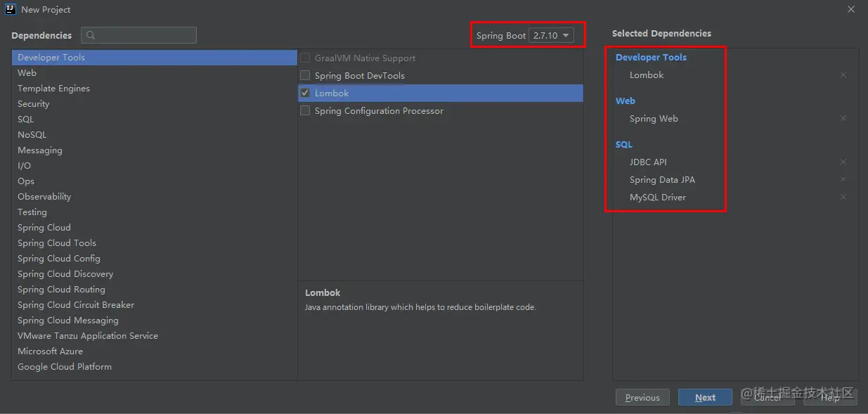Select I/O category

coord(155,166)
